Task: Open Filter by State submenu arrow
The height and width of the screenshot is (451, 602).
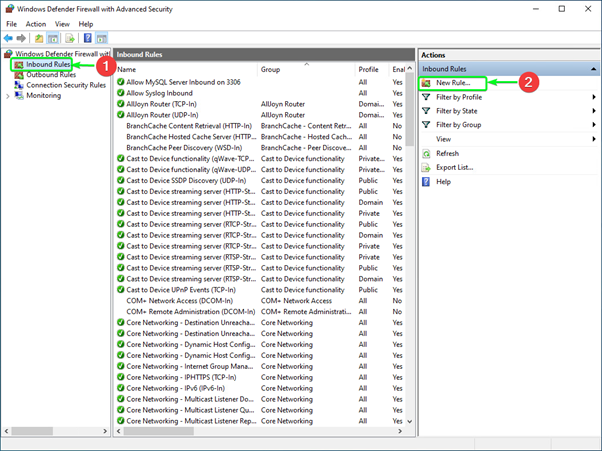Action: pyautogui.click(x=594, y=111)
